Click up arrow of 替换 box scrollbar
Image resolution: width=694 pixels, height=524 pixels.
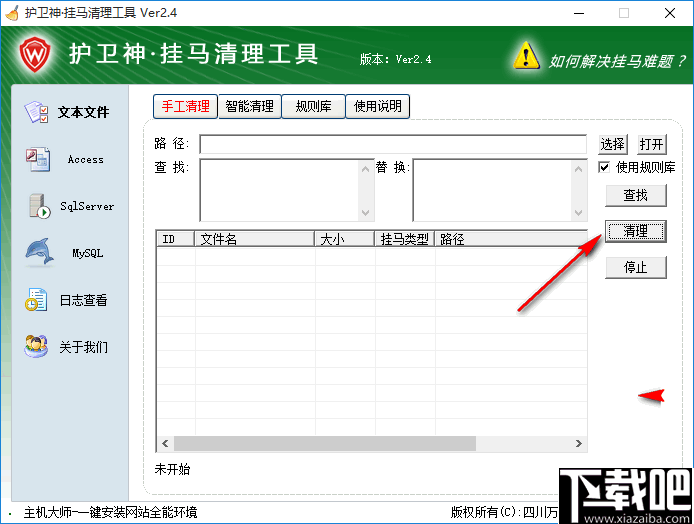pyautogui.click(x=578, y=169)
